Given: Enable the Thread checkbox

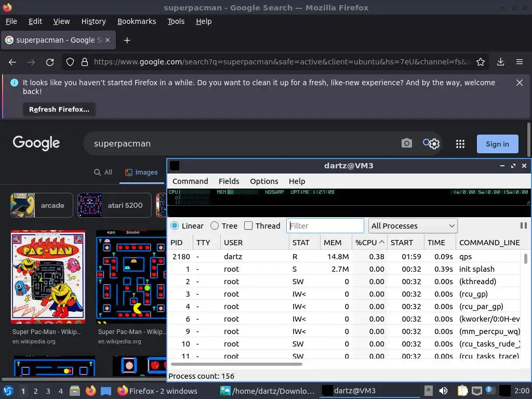Looking at the screenshot, I should (248, 225).
